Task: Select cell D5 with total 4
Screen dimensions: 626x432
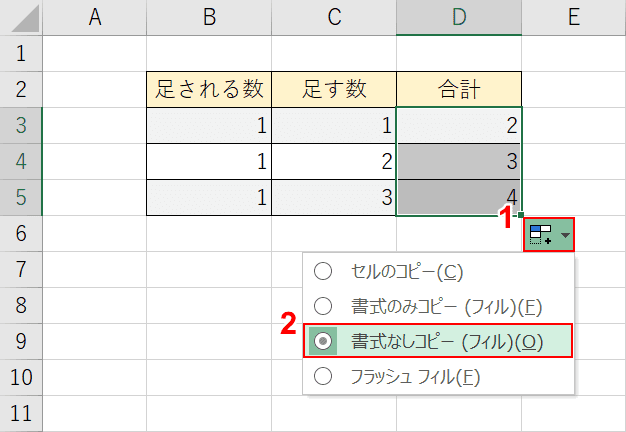Action: tap(459, 197)
